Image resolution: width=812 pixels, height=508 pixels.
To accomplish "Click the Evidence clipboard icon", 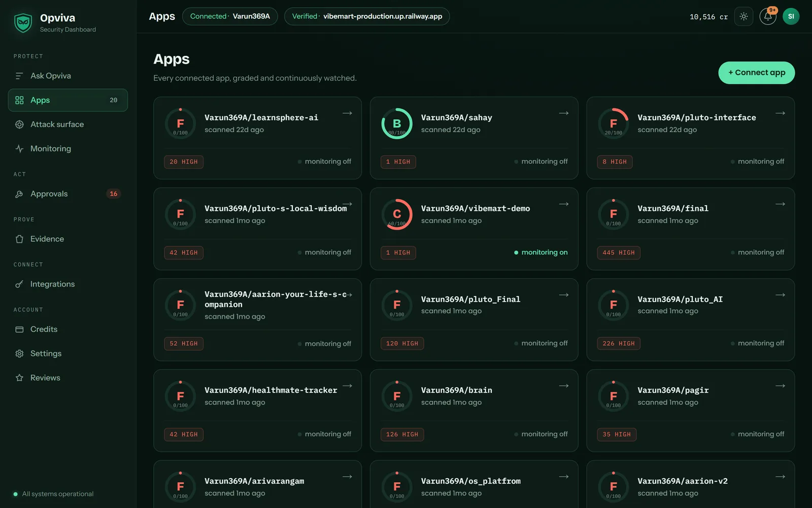I will point(19,239).
